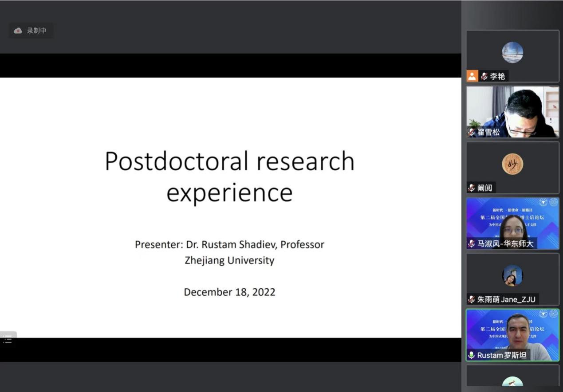Click muted microphone icon for 李艳
This screenshot has height=392, width=563.
click(x=484, y=76)
